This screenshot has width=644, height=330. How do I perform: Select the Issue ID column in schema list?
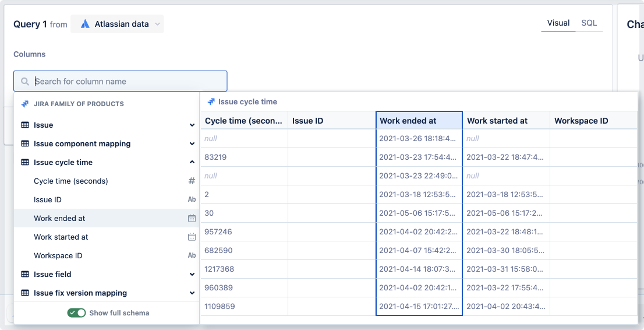click(x=107, y=199)
